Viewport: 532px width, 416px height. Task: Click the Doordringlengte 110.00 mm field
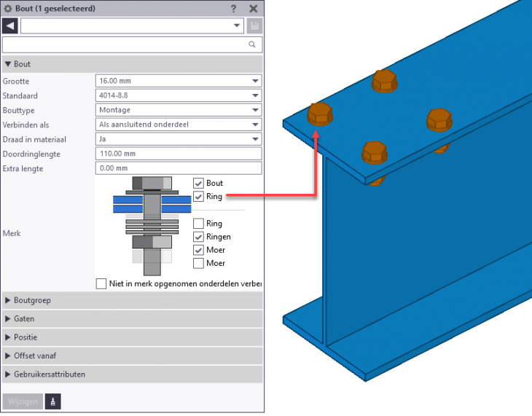tap(179, 154)
